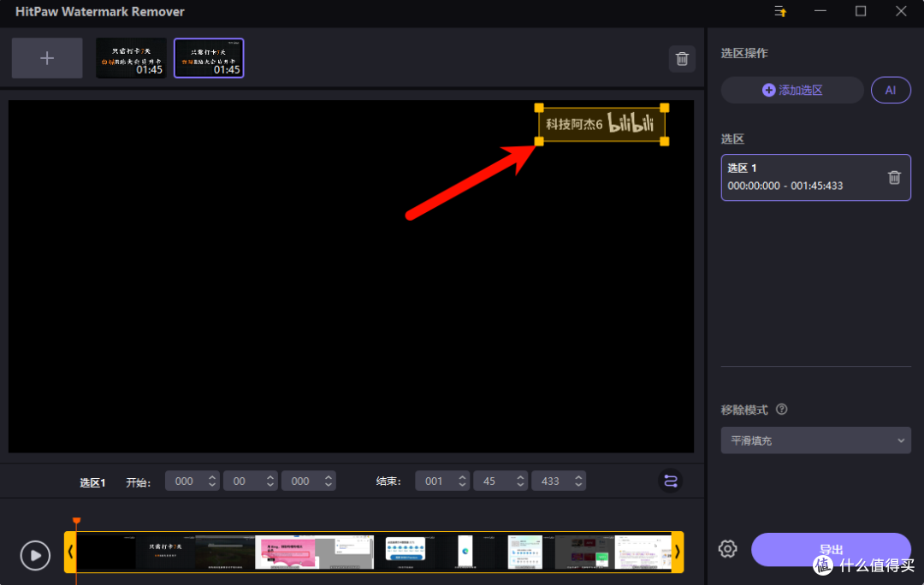
Task: Click the 选区操作 heading text
Action: point(744,53)
